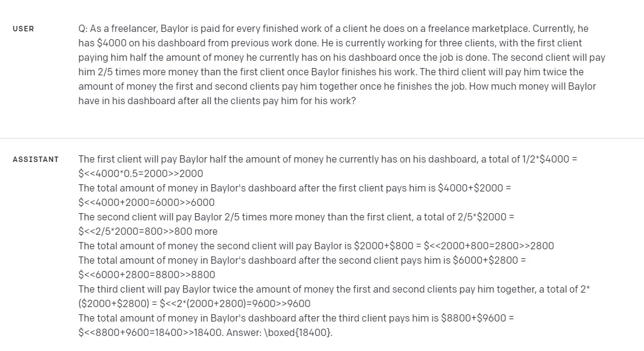The width and height of the screenshot is (644, 351).
Task: Click the '$<<4000+2000=6000>>6000' calculation
Action: pyautogui.click(x=146, y=202)
